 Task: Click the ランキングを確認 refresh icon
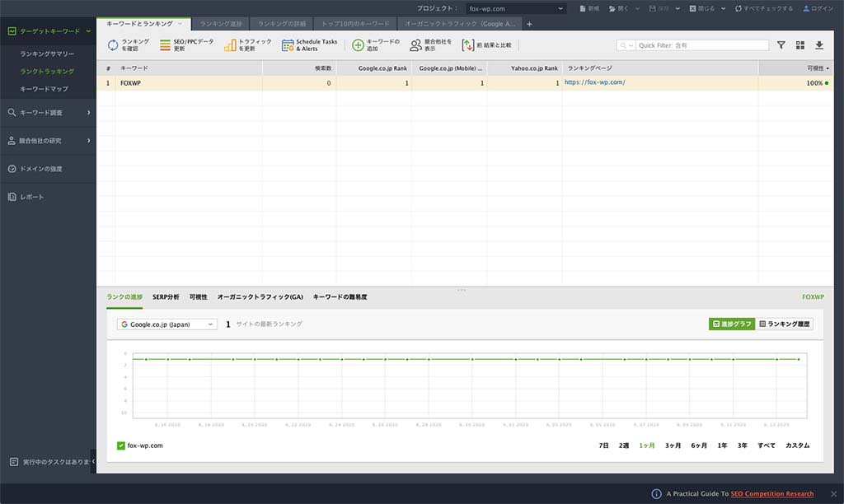112,45
